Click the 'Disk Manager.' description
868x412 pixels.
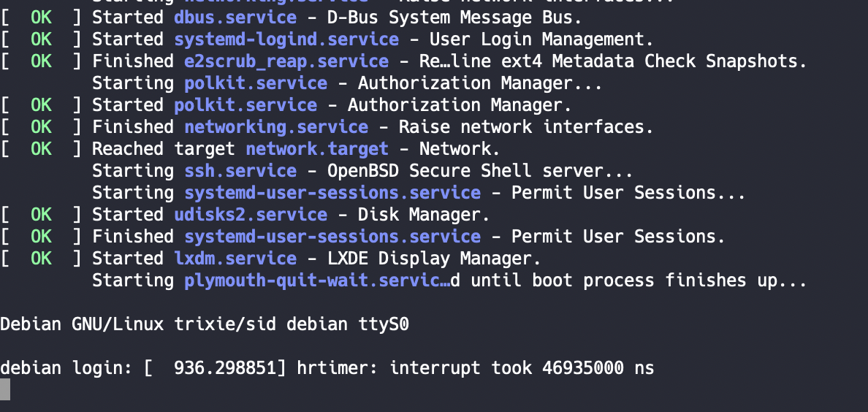(424, 215)
